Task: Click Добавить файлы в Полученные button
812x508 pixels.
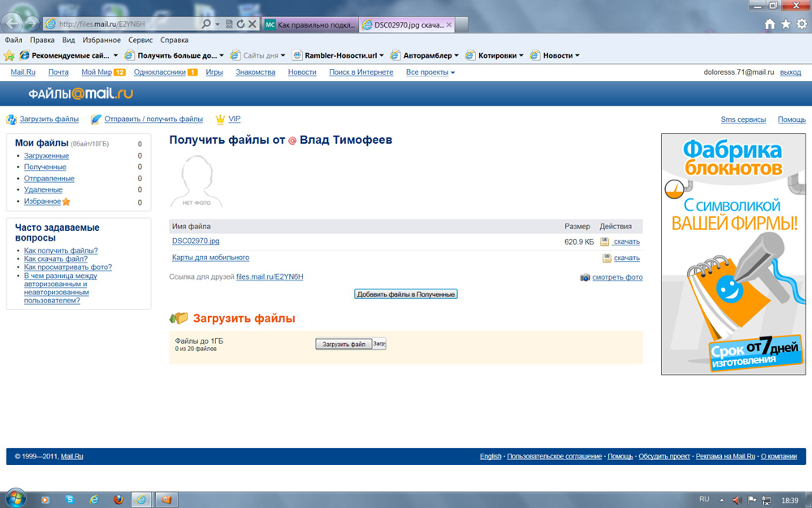Action: click(406, 294)
